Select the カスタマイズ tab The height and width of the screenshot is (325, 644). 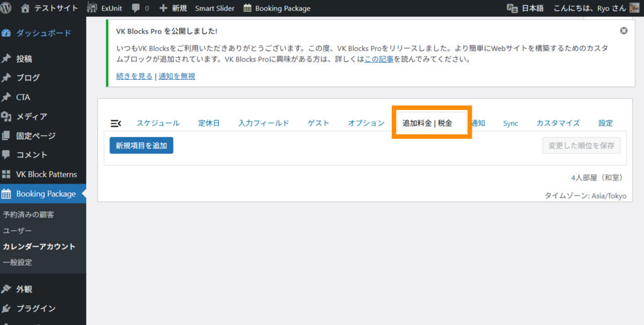(558, 123)
